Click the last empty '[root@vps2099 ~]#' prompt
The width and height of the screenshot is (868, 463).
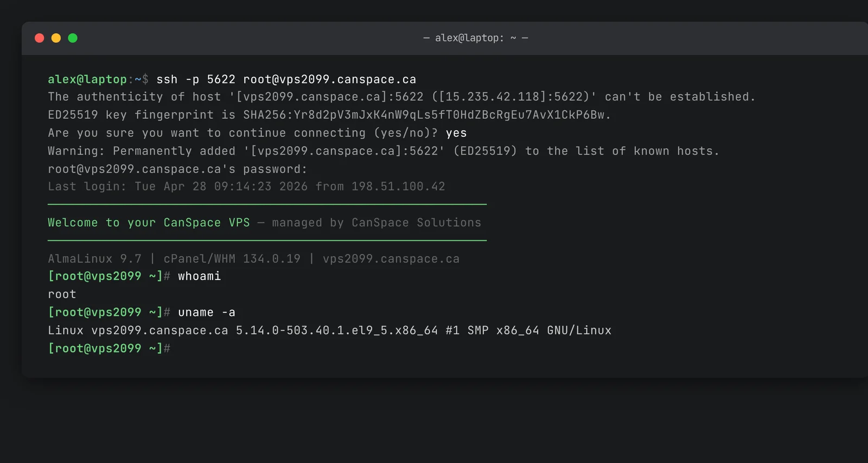pos(109,348)
